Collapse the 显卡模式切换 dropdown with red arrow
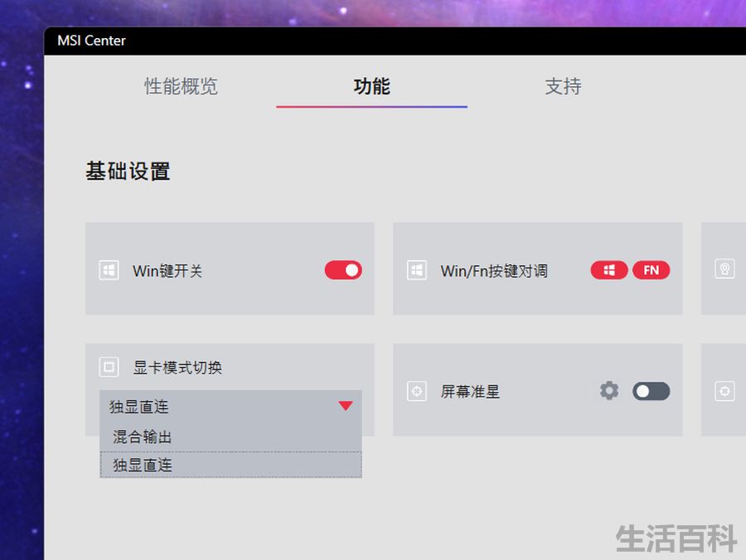Viewport: 746px width, 560px height. (x=346, y=405)
